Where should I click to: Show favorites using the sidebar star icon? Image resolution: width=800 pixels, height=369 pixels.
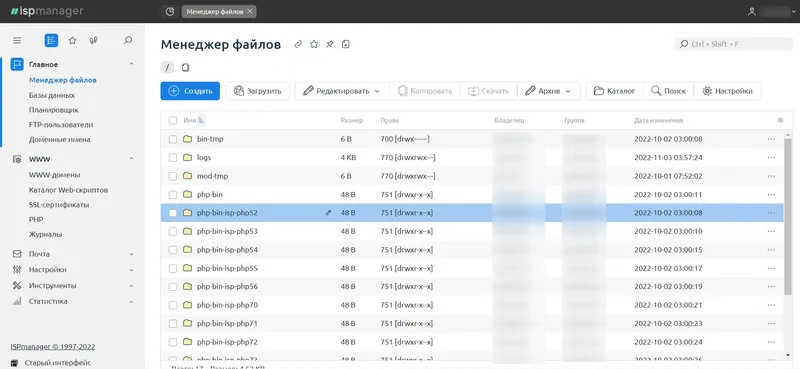pyautogui.click(x=72, y=40)
